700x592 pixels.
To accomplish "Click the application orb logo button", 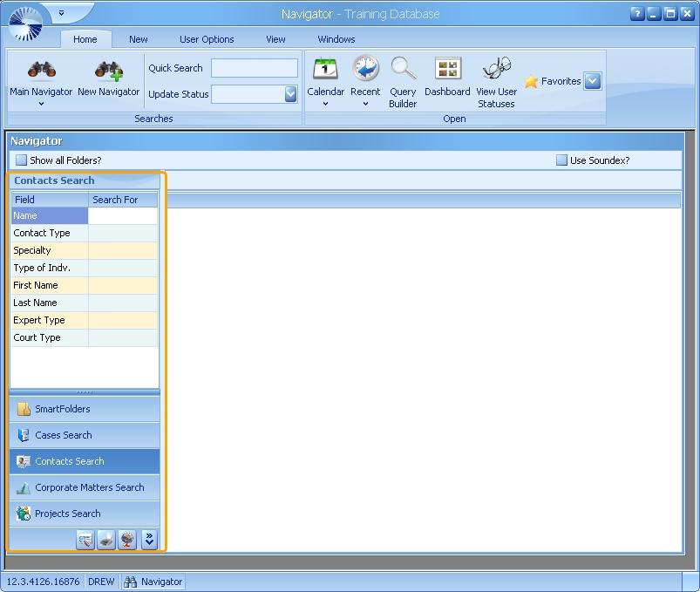I will [25, 24].
